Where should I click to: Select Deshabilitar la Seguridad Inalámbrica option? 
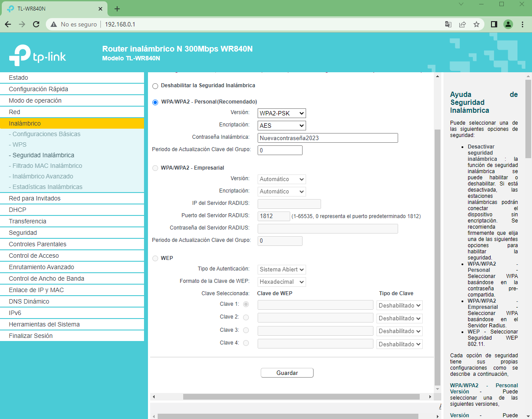[155, 85]
